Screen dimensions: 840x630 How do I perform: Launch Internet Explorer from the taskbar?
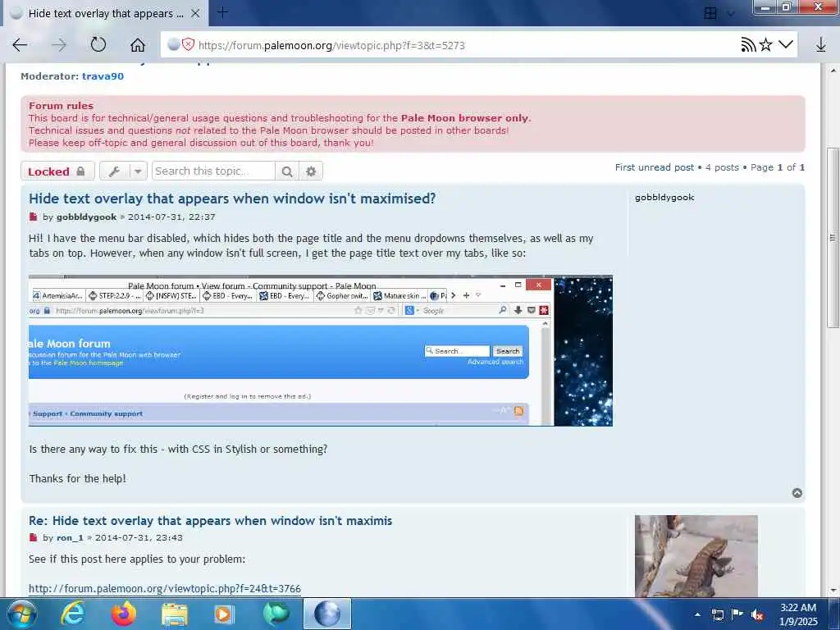tap(73, 614)
